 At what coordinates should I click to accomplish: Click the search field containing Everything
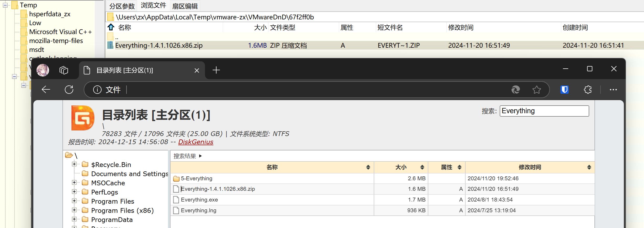pyautogui.click(x=544, y=111)
